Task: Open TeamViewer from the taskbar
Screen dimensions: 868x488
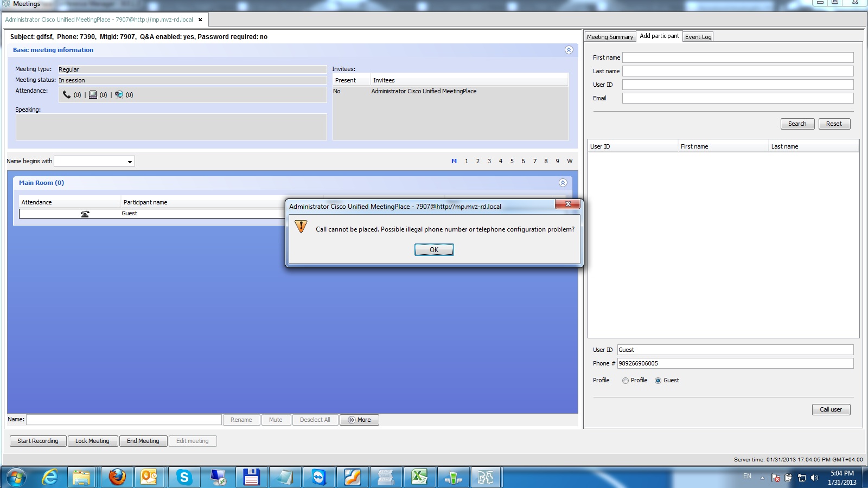Action: click(318, 478)
